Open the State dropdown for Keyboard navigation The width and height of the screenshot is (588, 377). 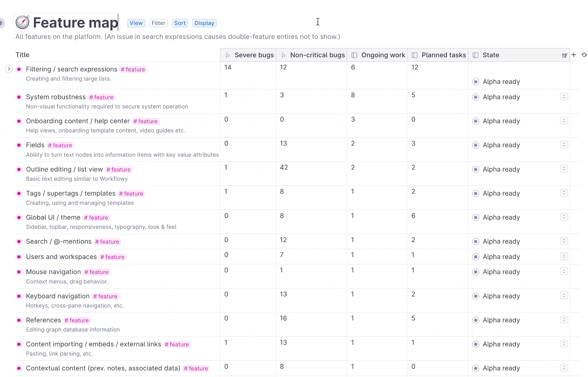[564, 295]
